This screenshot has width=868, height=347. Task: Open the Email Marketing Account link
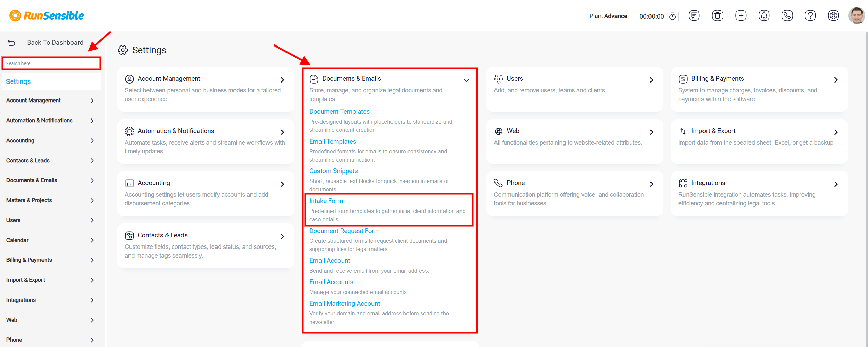click(x=344, y=304)
